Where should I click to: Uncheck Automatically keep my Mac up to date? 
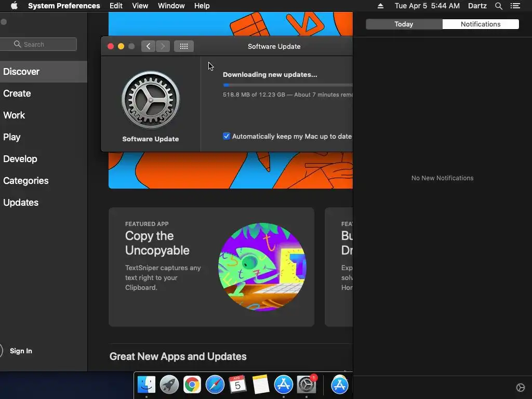point(227,137)
